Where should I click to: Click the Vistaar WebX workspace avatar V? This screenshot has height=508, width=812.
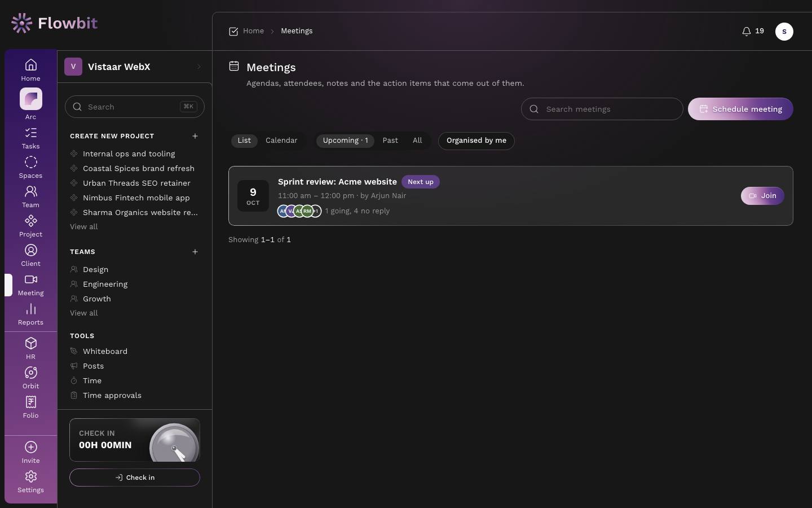(x=73, y=67)
